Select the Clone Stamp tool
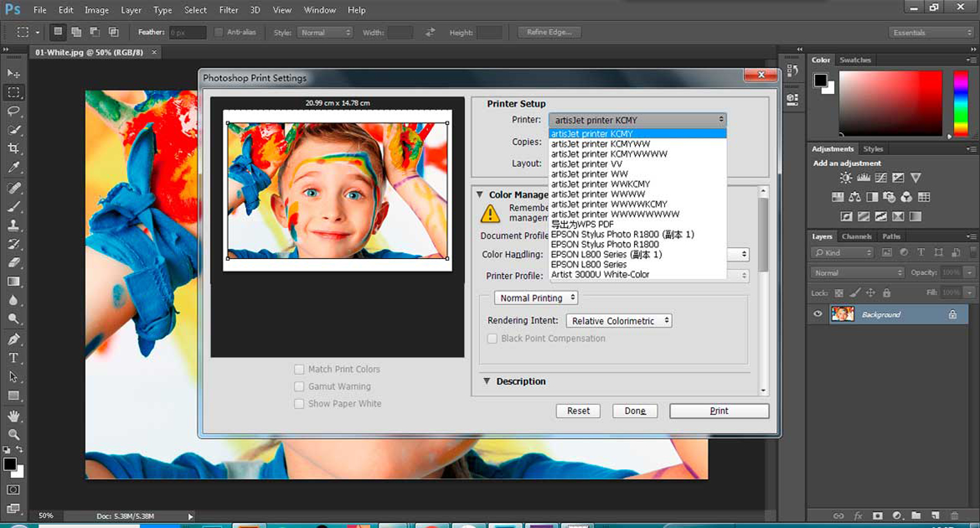Viewport: 980px width, 528px height. pyautogui.click(x=13, y=225)
